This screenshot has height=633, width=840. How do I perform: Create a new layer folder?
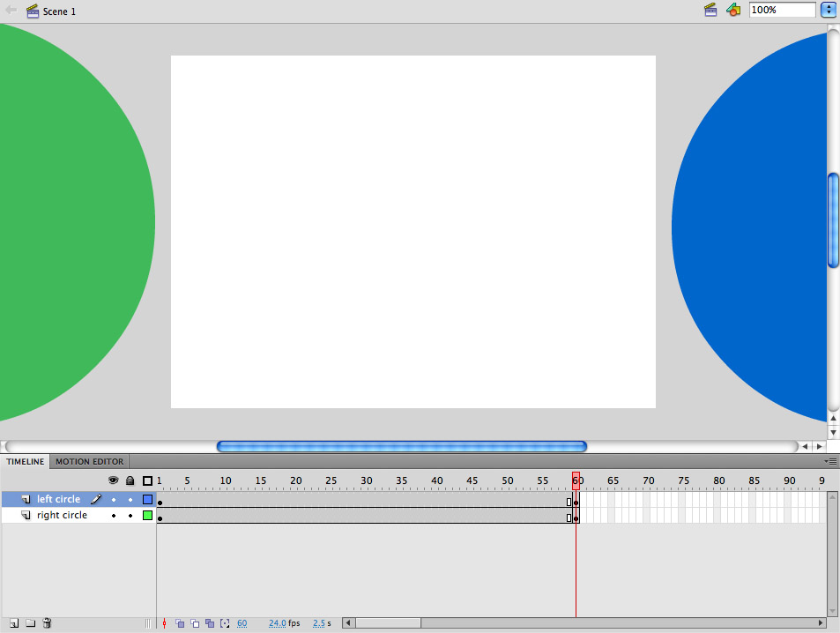[29, 623]
